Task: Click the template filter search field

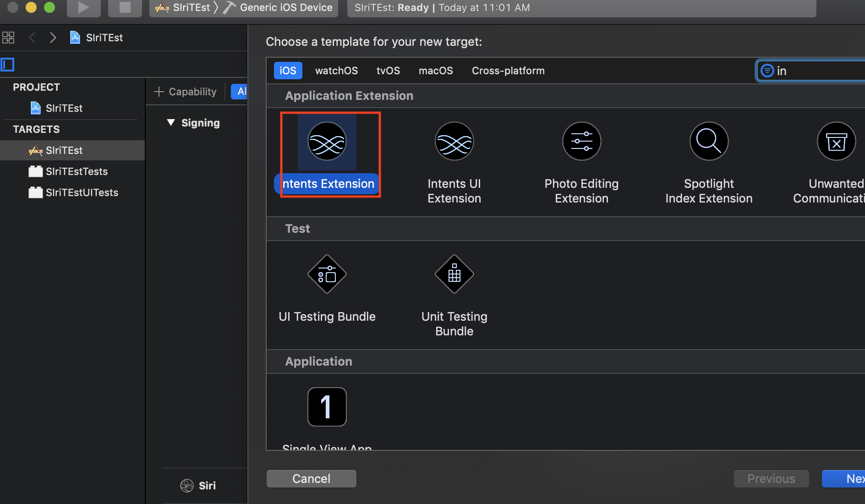Action: tap(810, 71)
